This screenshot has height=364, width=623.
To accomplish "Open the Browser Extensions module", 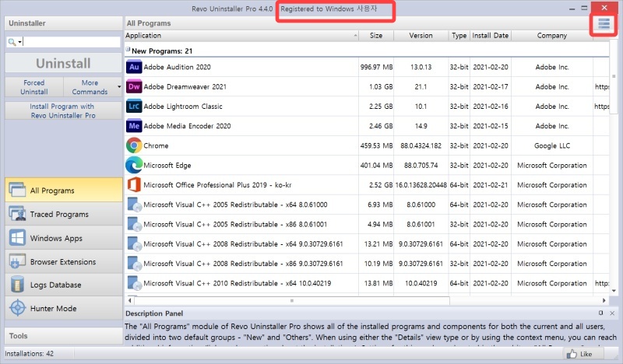I will (x=64, y=261).
